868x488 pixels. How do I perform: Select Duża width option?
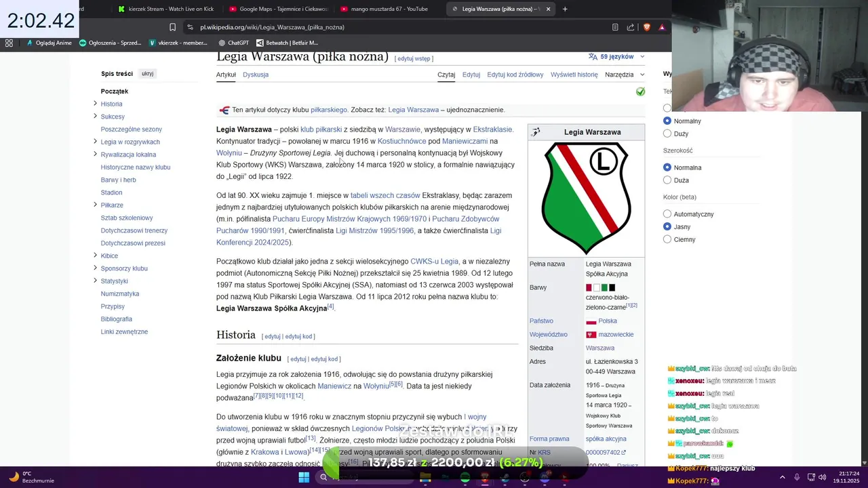667,180
